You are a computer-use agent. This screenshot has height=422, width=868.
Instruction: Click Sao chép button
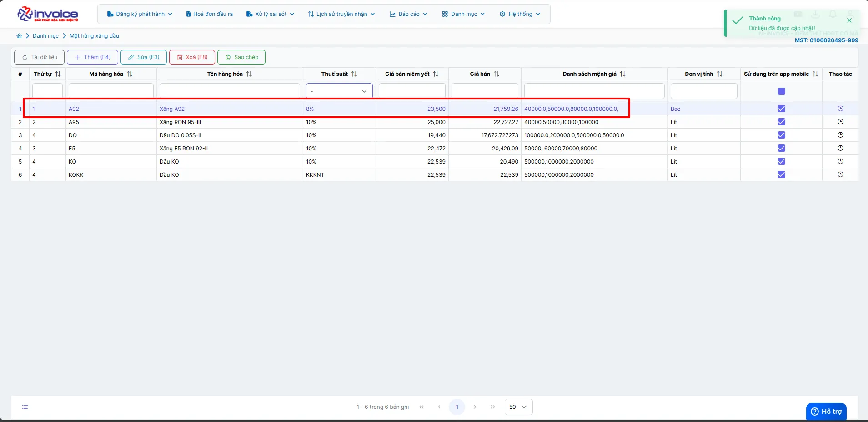[x=241, y=57]
